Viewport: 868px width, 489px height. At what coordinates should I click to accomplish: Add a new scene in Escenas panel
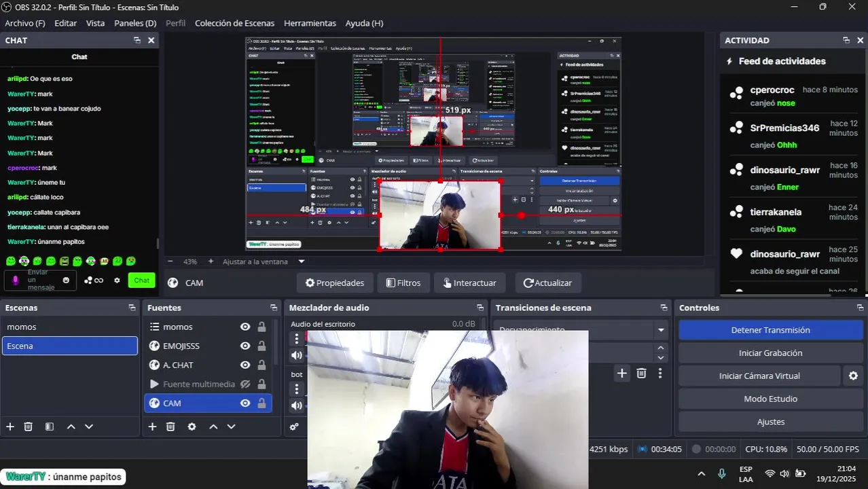coord(10,427)
